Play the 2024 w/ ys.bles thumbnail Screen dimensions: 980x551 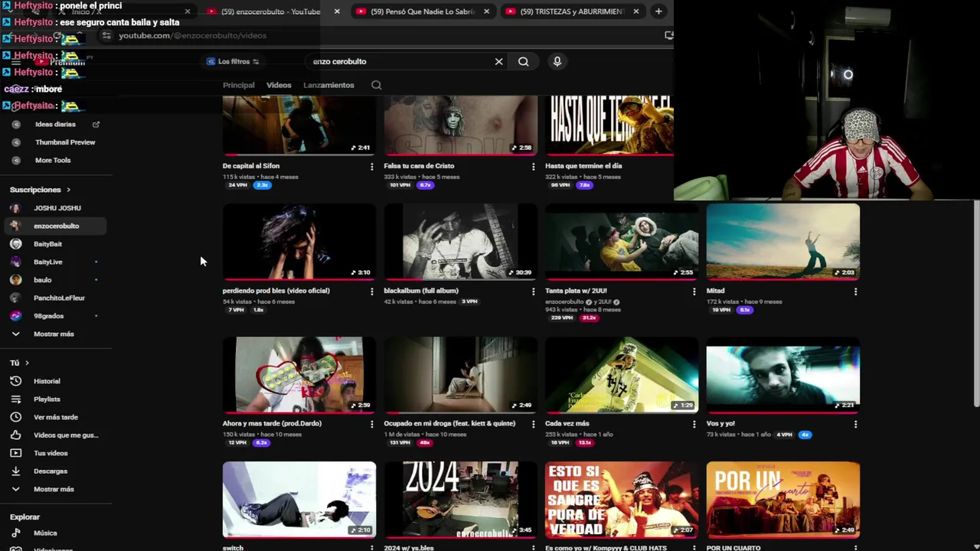coord(460,500)
